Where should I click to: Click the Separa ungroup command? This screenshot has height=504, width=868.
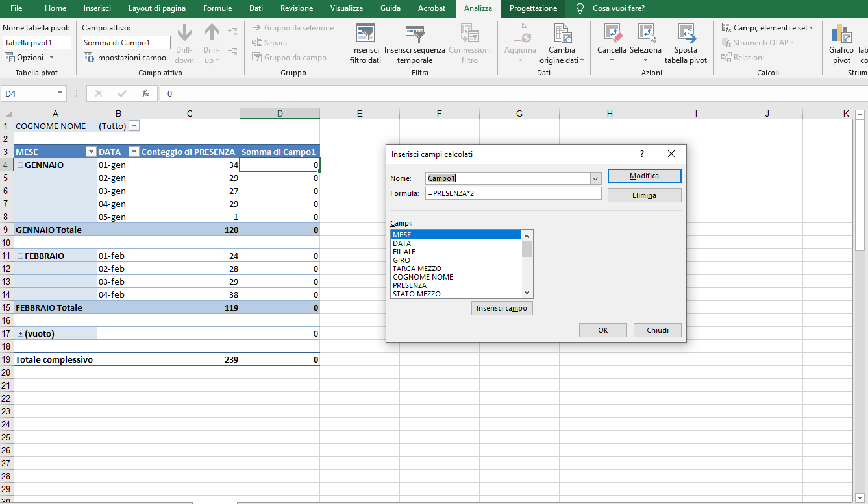(269, 43)
